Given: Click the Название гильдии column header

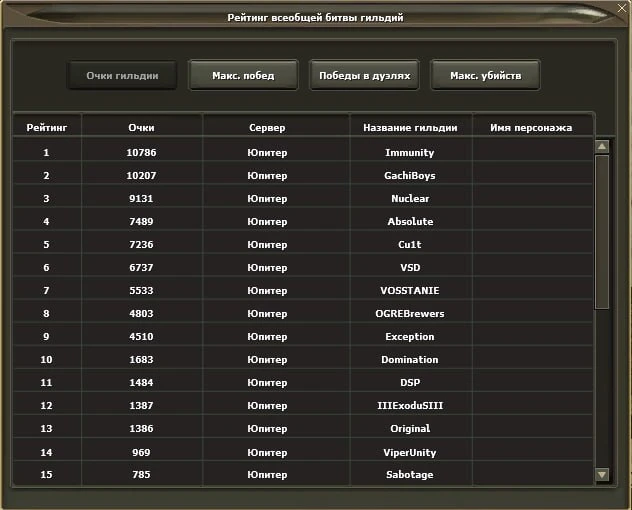Looking at the screenshot, I should click(410, 128).
